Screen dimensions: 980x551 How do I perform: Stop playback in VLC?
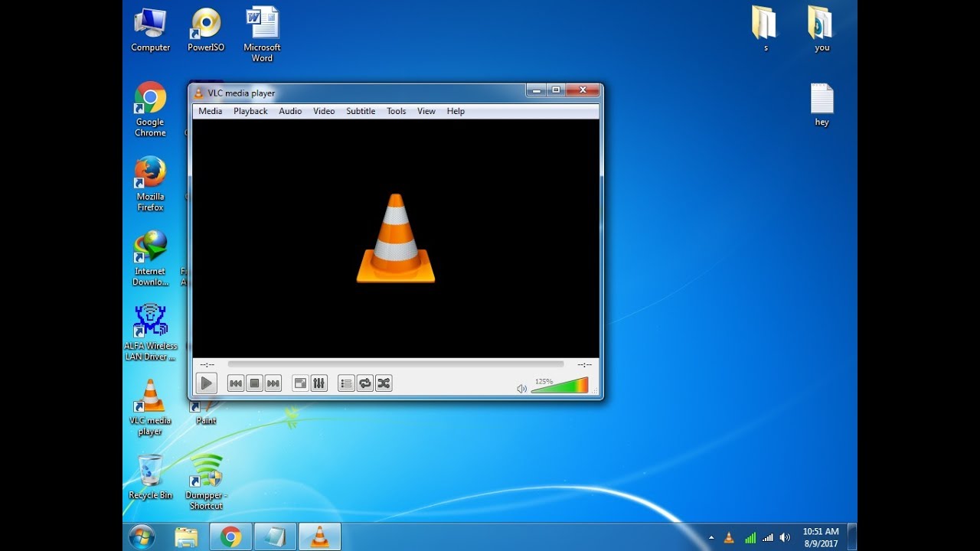point(255,383)
